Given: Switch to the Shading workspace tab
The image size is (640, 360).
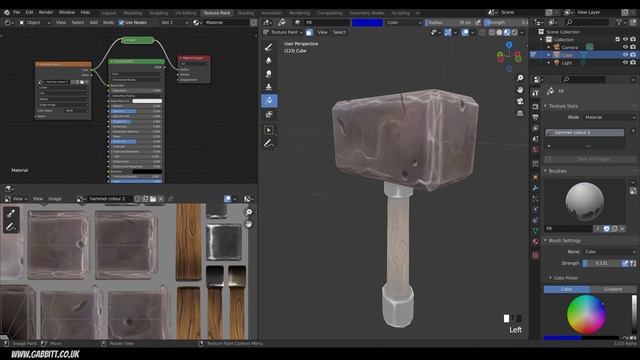Looking at the screenshot, I should pos(246,13).
